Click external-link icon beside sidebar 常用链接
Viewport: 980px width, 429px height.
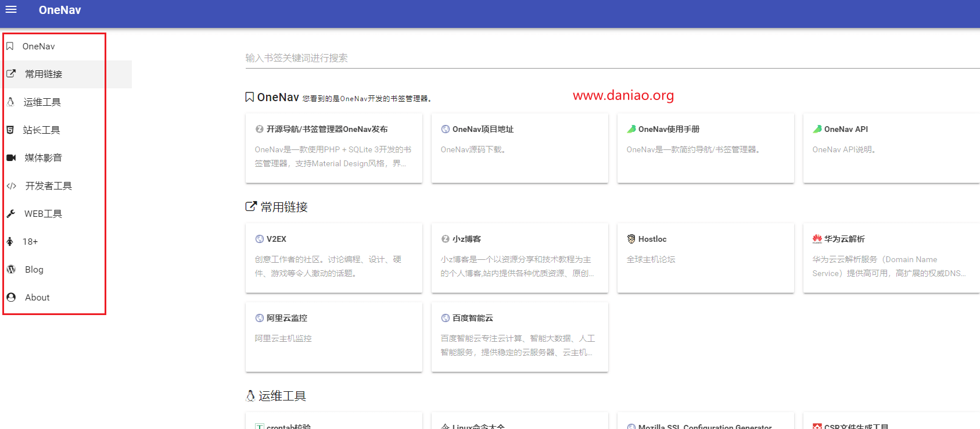[11, 74]
